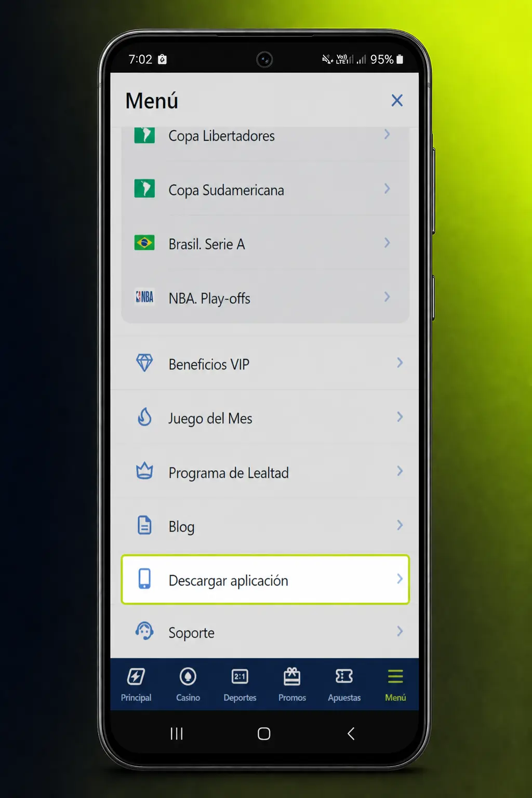Tap the Copa Libertadores map icon
532x798 pixels.
click(144, 135)
